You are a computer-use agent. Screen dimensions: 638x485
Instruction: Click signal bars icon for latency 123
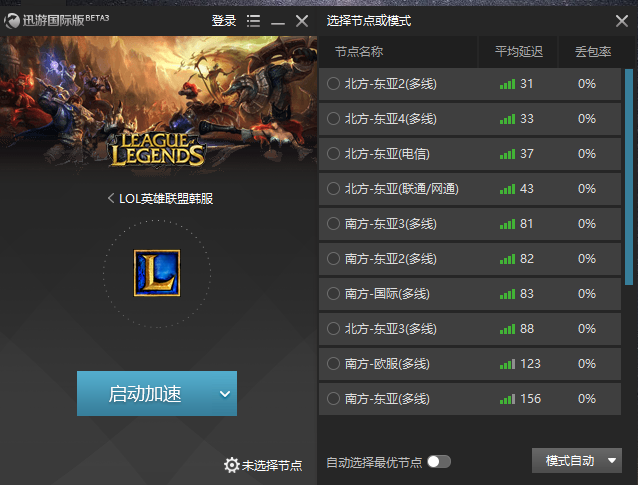tap(507, 364)
